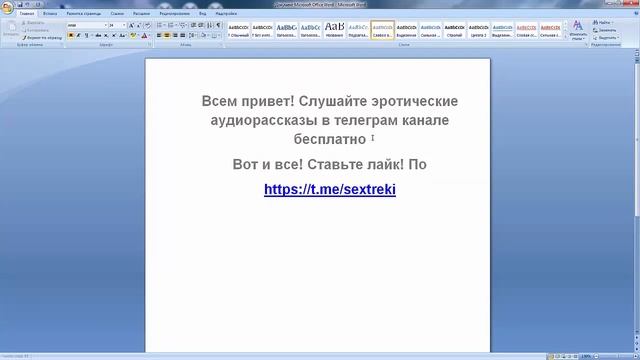The height and width of the screenshot is (360, 640).
Task: Expand the styles gallery More arrow
Action: (x=565, y=37)
